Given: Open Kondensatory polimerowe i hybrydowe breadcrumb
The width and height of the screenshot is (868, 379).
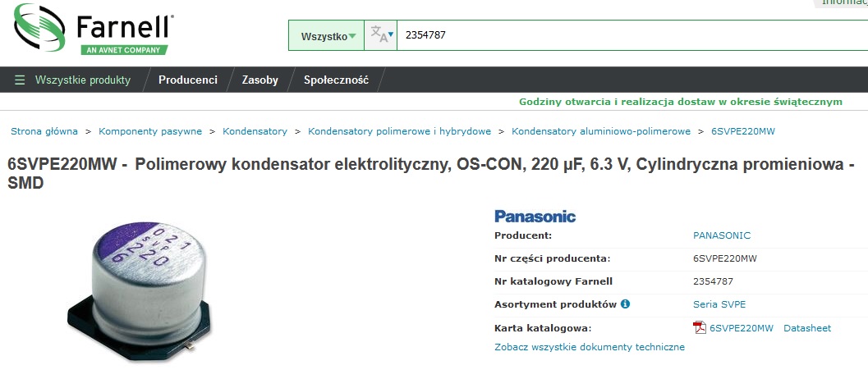Looking at the screenshot, I should pos(399,131).
